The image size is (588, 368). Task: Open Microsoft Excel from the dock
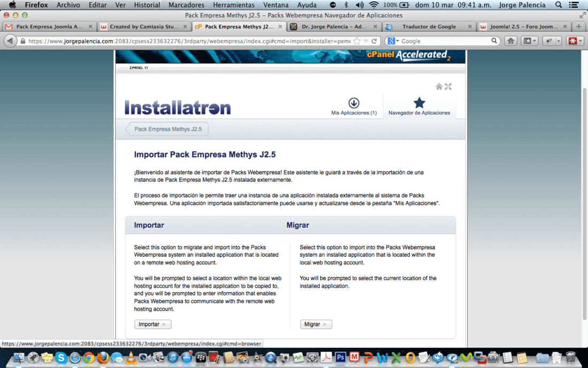click(396, 358)
